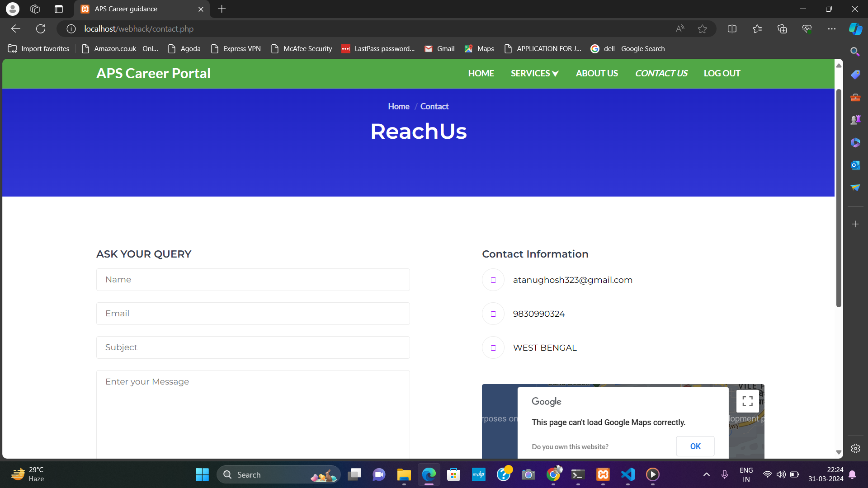Click the Enter your Message textarea
The width and height of the screenshot is (868, 488).
(x=253, y=413)
